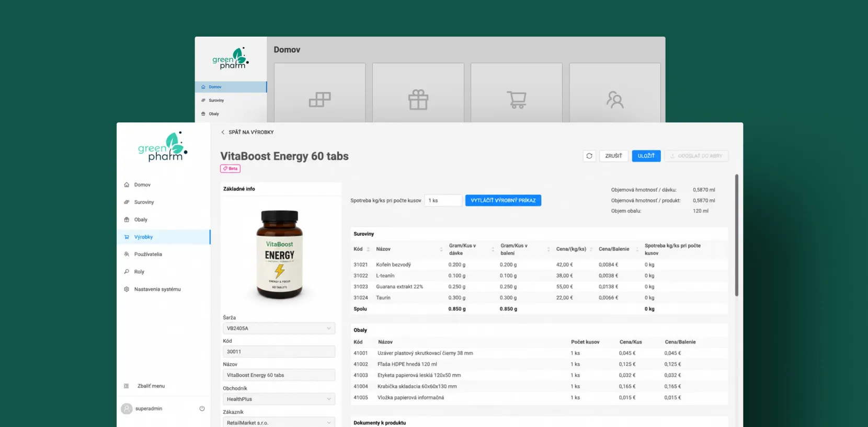Click the 42,00 € price cell
Image resolution: width=868 pixels, height=427 pixels.
[564, 264]
